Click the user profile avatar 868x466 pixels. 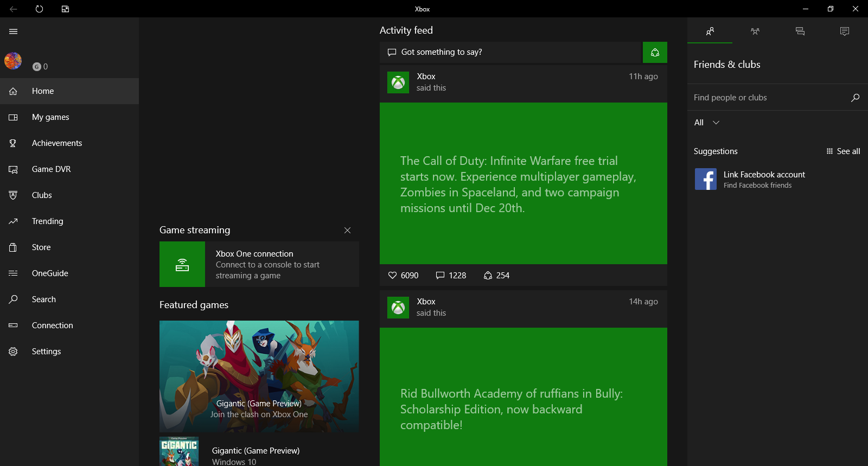coord(13,61)
